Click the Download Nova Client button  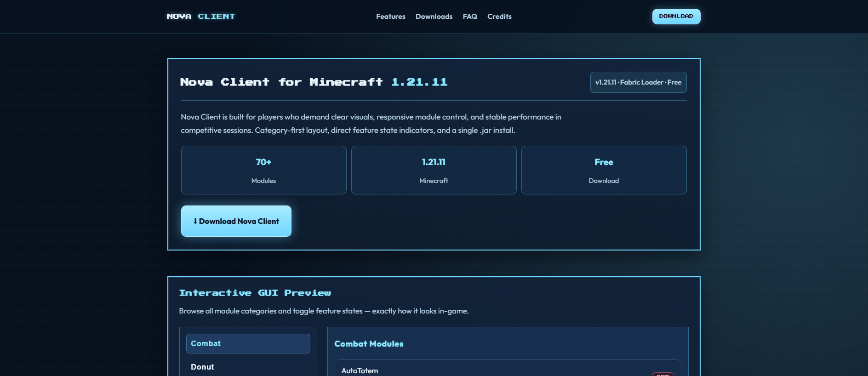(x=236, y=221)
